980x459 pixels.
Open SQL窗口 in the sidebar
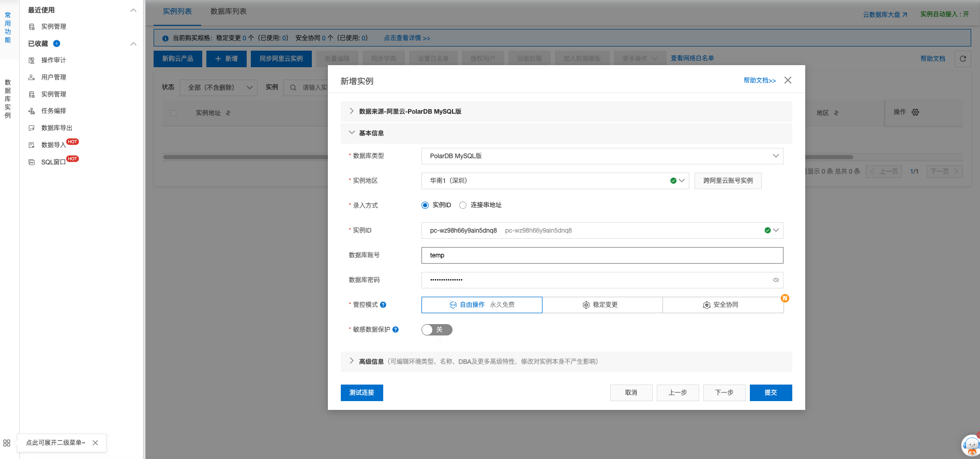click(53, 162)
